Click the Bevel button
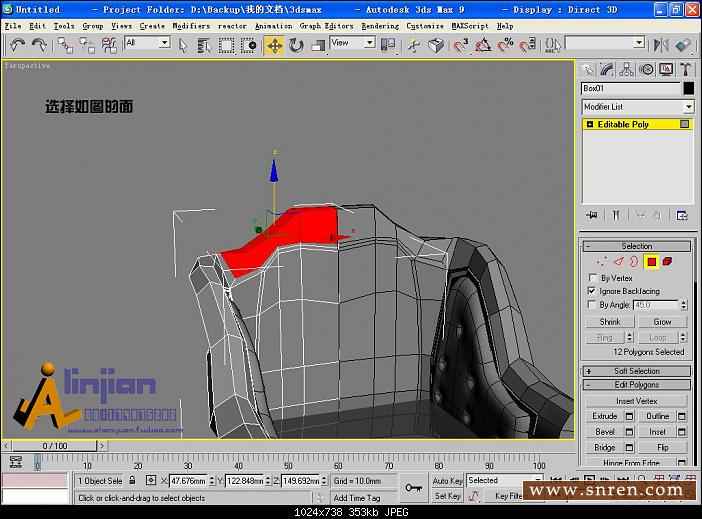Viewport: 702px width, 519px height. tap(604, 432)
